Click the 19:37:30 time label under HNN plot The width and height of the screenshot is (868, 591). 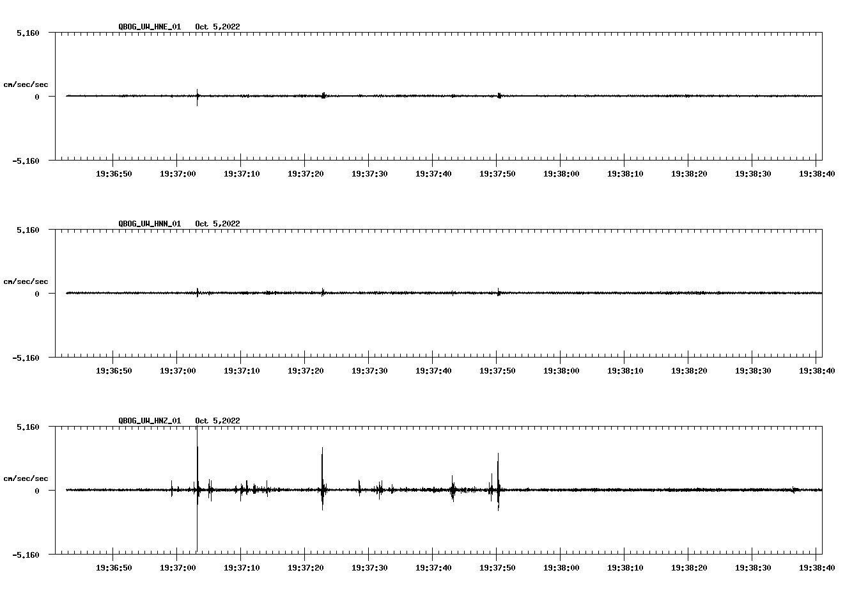[369, 371]
